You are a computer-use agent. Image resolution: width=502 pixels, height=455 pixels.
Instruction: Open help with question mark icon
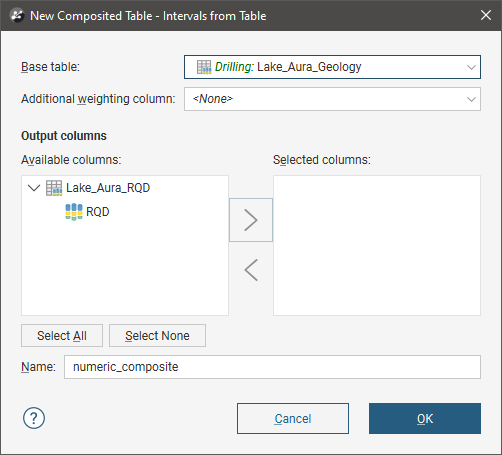(34, 418)
